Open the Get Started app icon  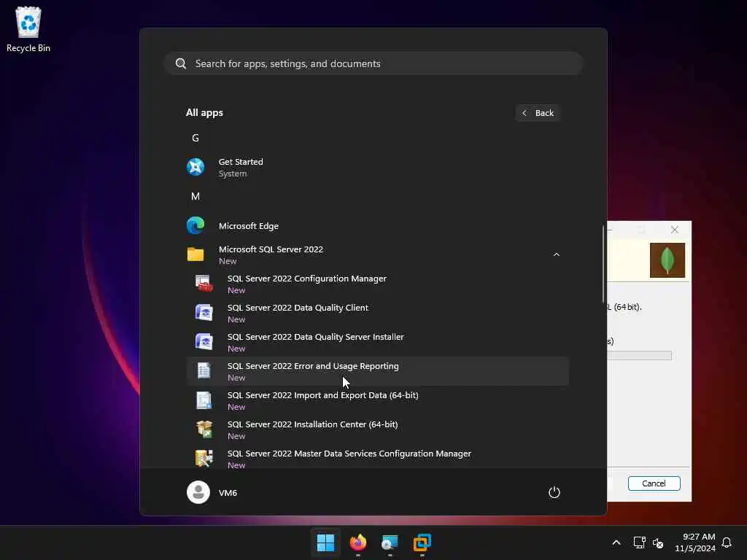pos(196,167)
